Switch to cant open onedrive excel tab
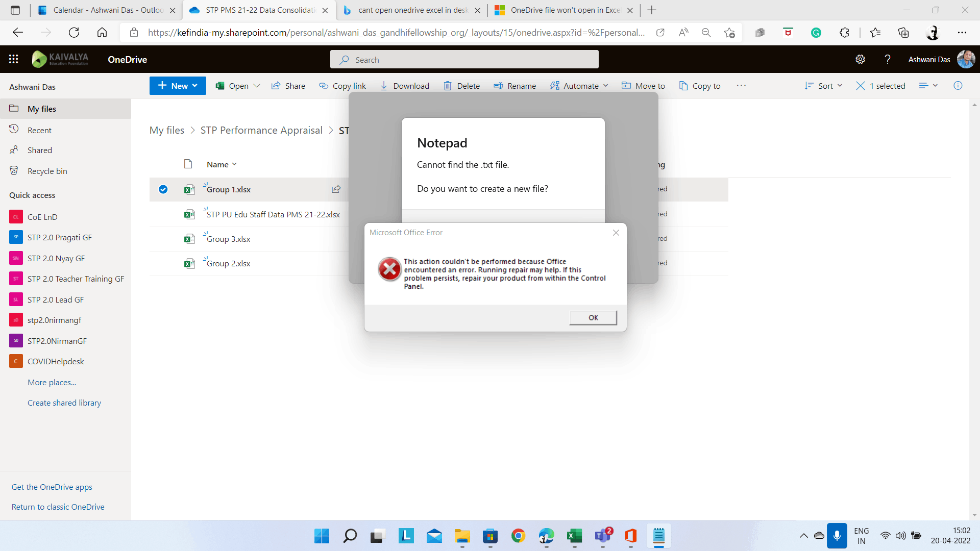This screenshot has height=551, width=980. (x=412, y=10)
